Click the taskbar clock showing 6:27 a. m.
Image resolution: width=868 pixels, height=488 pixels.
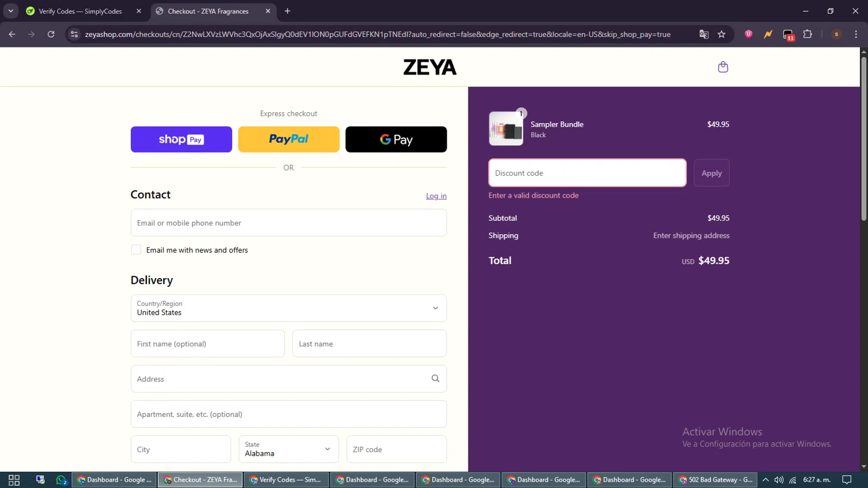click(816, 480)
